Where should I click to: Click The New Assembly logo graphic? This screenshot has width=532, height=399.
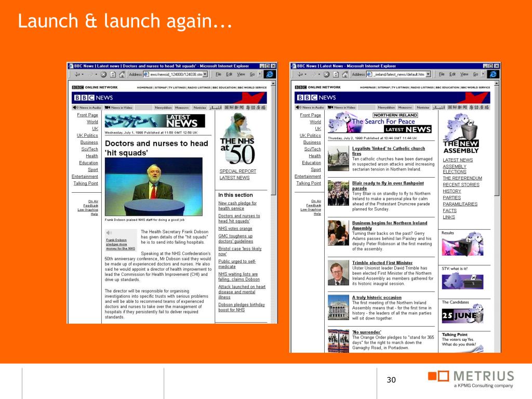pyautogui.click(x=461, y=134)
